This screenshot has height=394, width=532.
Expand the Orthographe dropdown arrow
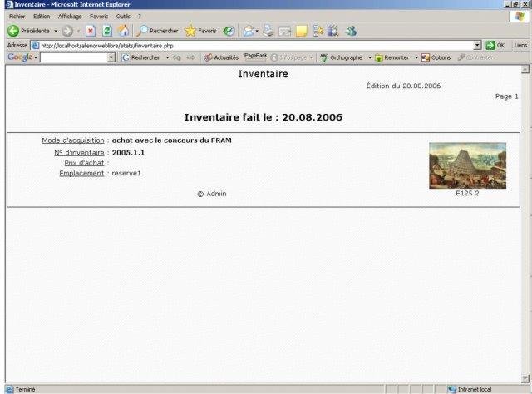(369, 57)
